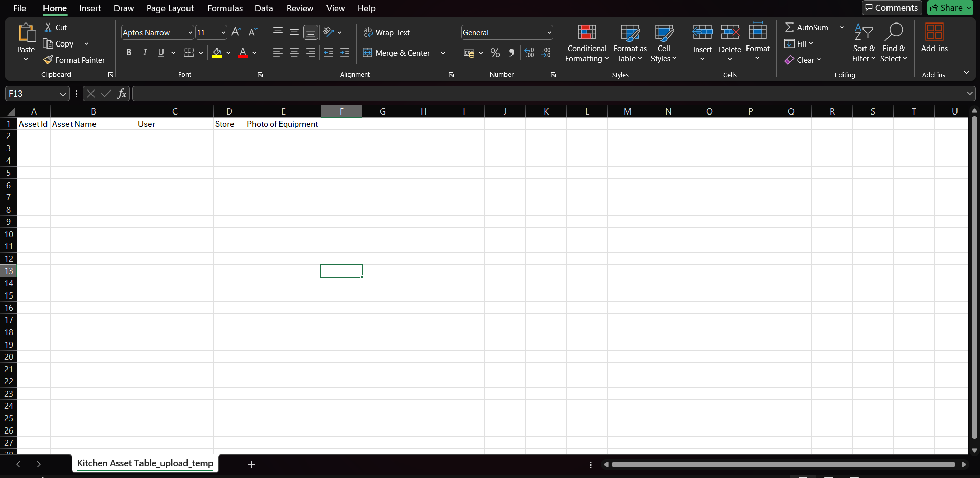
Task: Click the Increase Indent icon
Action: tap(345, 53)
